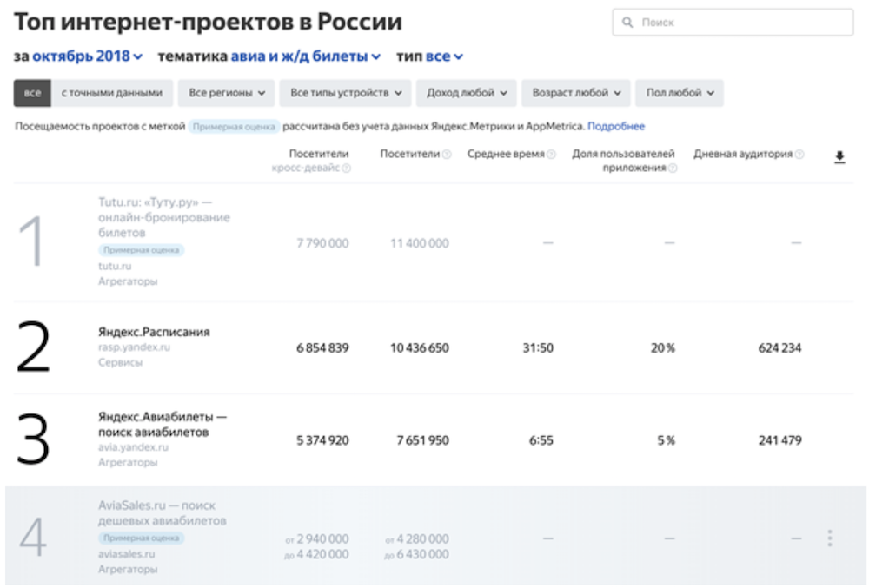Click the app share value 20 %
The image size is (869, 588).
point(663,348)
